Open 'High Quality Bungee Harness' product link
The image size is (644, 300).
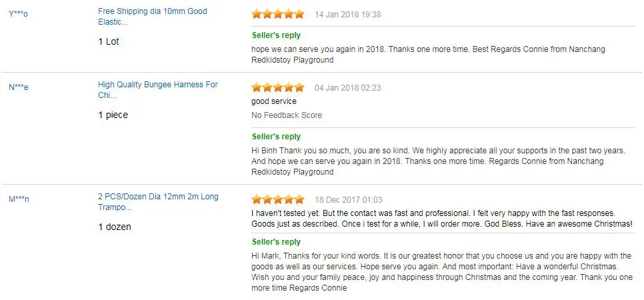point(157,90)
